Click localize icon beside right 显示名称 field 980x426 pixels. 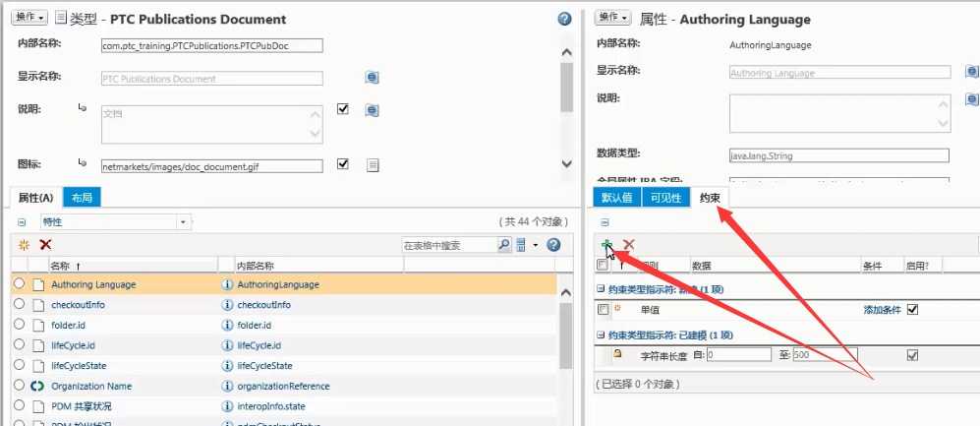click(x=972, y=71)
